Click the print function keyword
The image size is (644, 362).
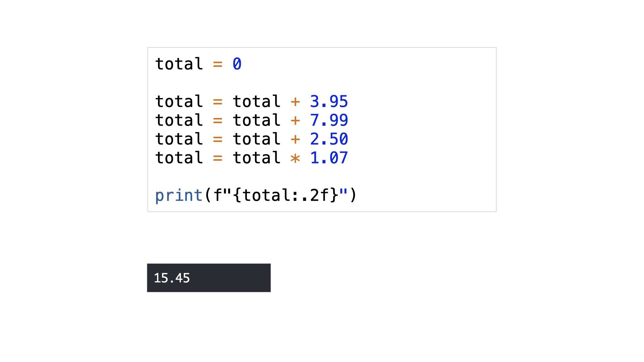pyautogui.click(x=179, y=196)
